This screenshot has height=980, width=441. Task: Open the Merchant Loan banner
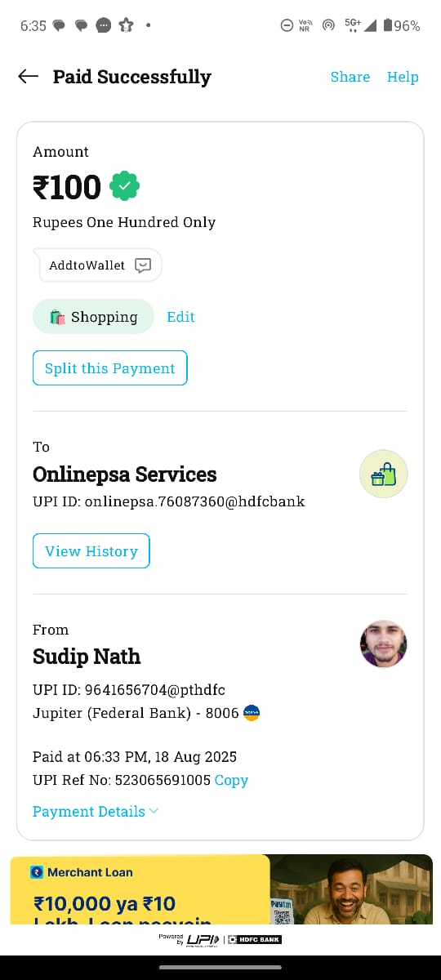(220, 889)
